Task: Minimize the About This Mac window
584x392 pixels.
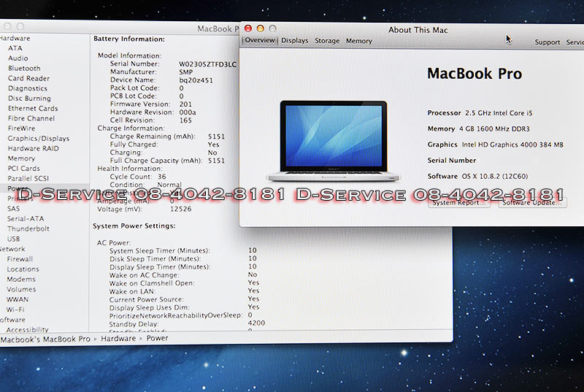Action: click(x=261, y=28)
